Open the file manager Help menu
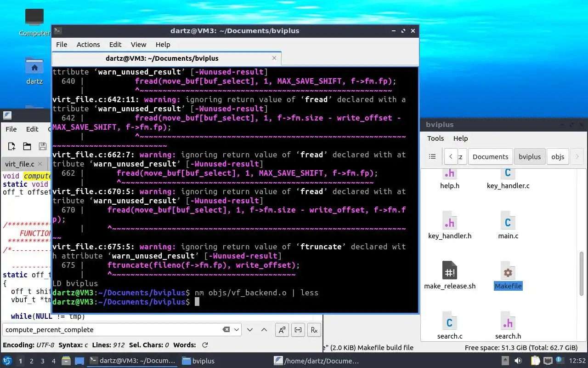The width and height of the screenshot is (588, 368). [460, 138]
